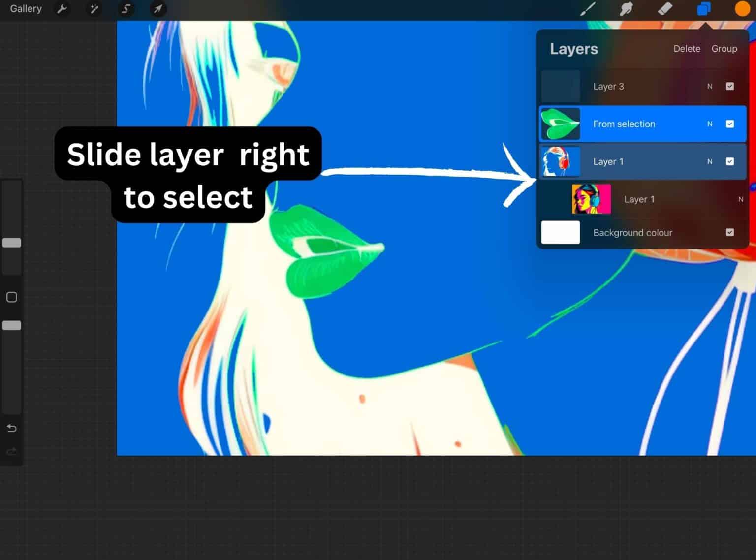Select the Transform arrow tool
This screenshot has height=560, width=756.
pos(158,9)
